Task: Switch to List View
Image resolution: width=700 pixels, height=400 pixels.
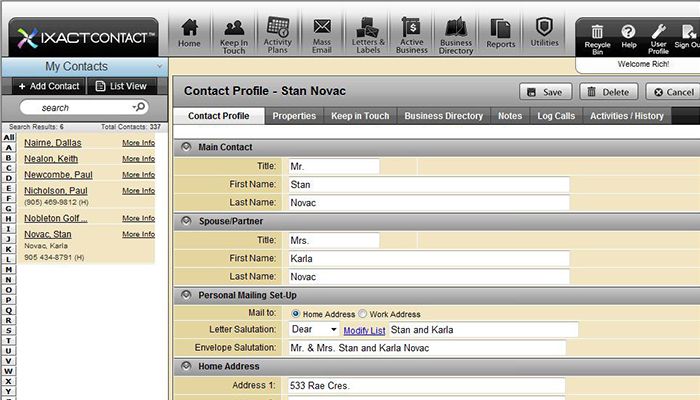Action: (x=121, y=86)
